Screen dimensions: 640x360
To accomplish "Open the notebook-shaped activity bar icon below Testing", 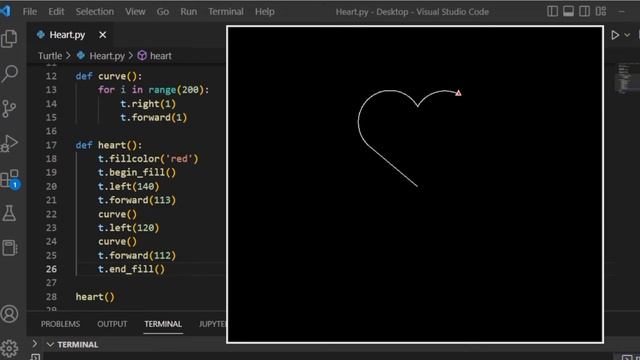I will (9, 248).
